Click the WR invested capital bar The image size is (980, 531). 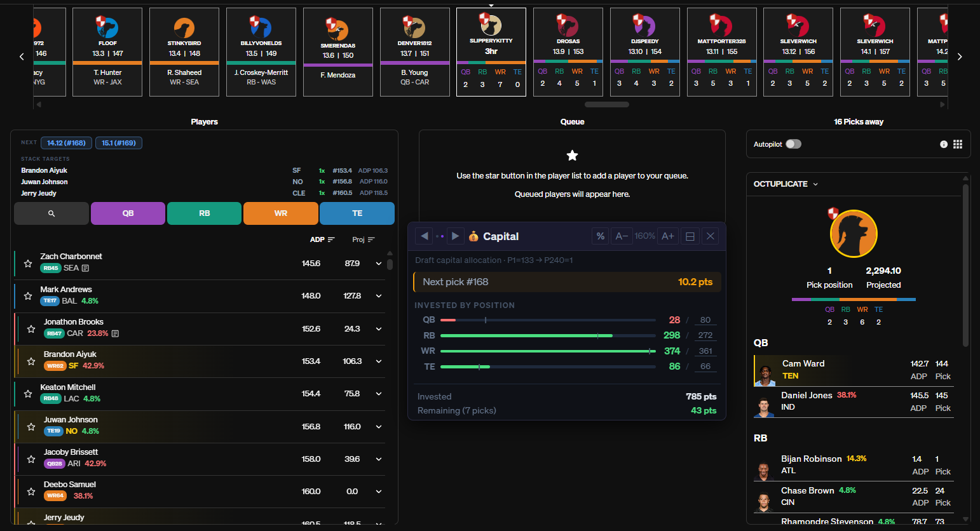[548, 351]
